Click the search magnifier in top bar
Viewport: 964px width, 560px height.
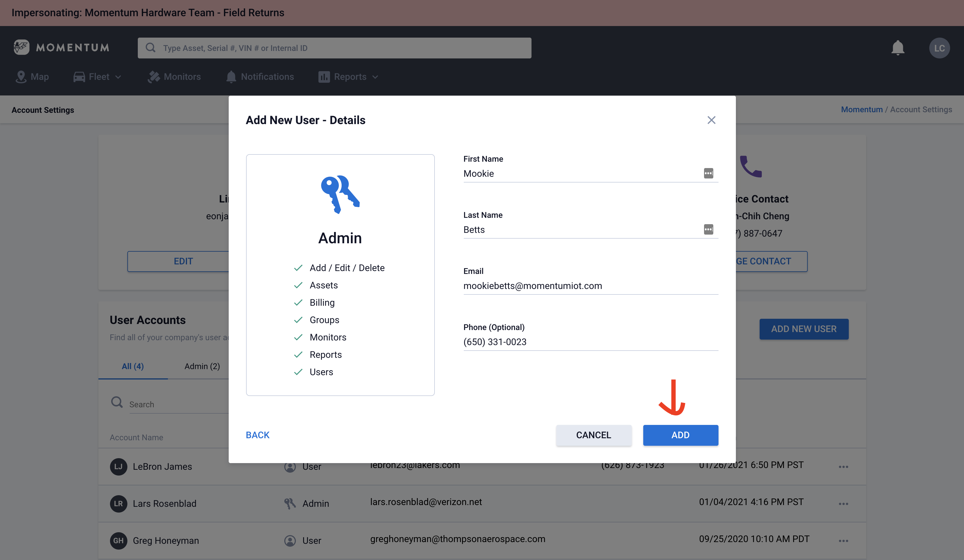coord(150,48)
